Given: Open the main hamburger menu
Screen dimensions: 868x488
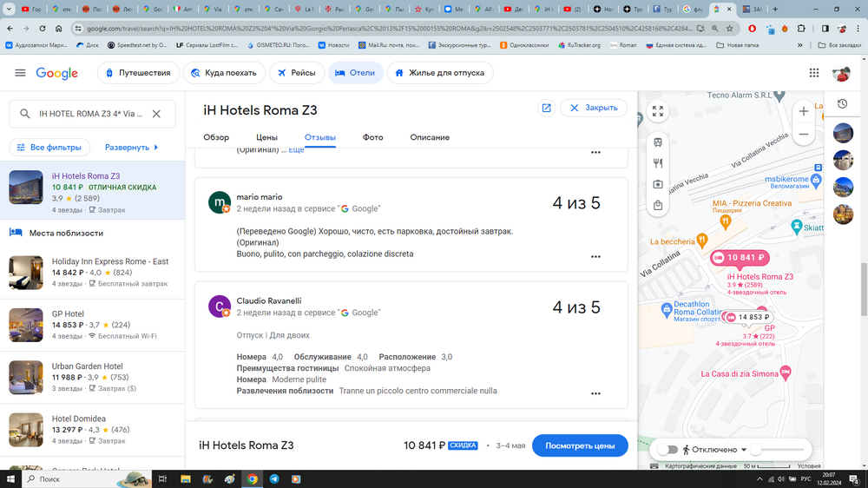Looking at the screenshot, I should click(x=20, y=73).
